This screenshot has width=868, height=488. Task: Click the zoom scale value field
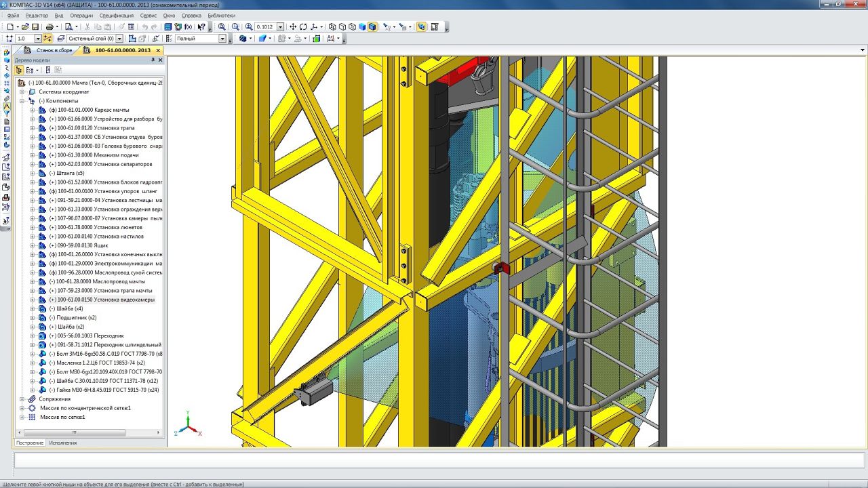click(x=264, y=27)
